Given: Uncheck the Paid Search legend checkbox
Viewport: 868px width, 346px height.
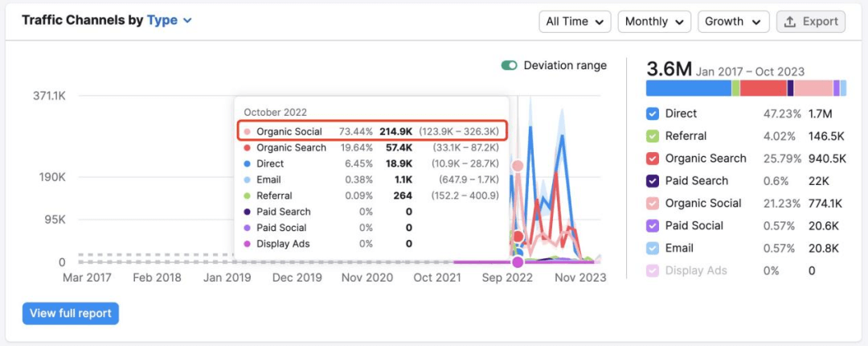Looking at the screenshot, I should tap(653, 181).
